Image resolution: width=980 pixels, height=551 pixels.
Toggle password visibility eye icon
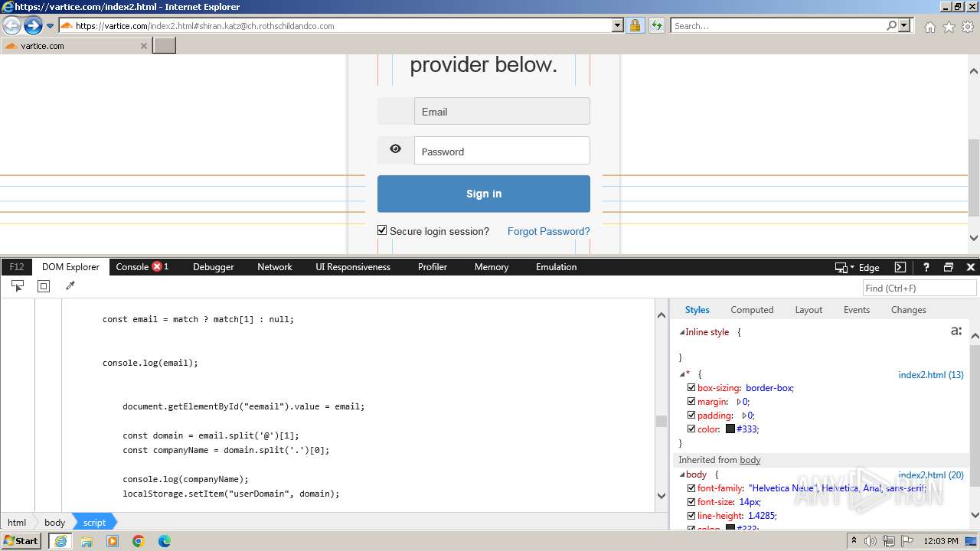point(395,149)
